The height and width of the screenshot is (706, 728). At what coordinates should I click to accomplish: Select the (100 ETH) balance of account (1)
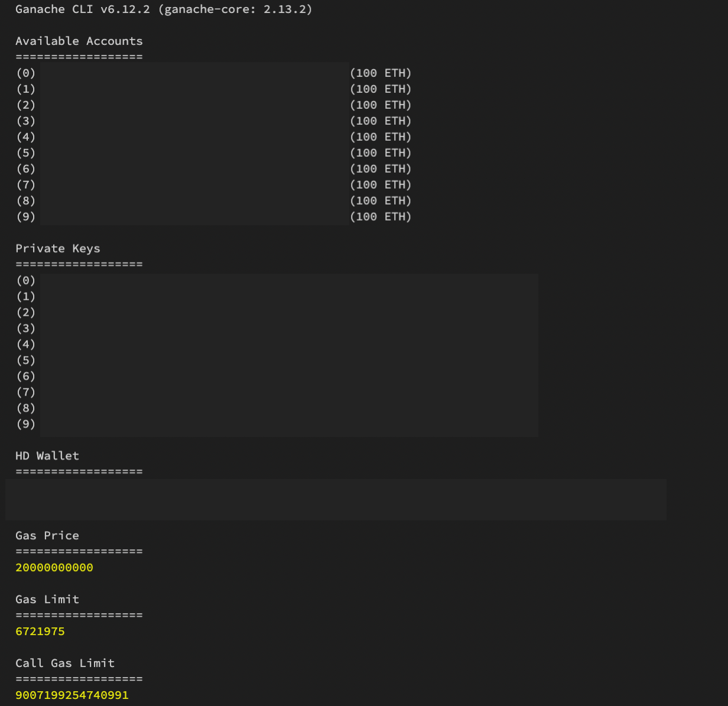coord(381,89)
